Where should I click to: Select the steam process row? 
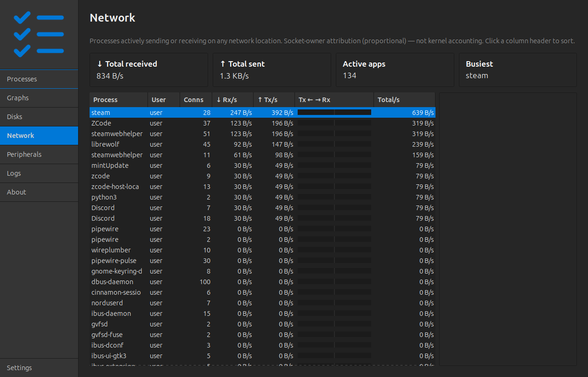(262, 113)
